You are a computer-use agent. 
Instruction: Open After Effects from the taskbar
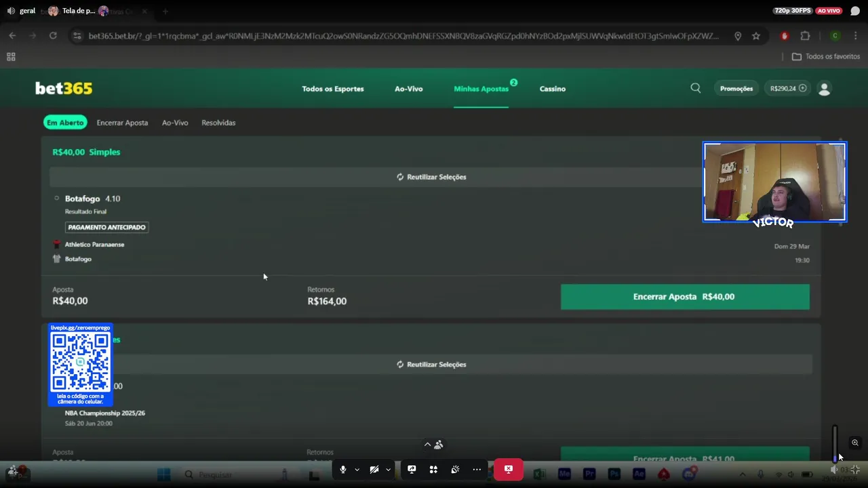coord(639,474)
